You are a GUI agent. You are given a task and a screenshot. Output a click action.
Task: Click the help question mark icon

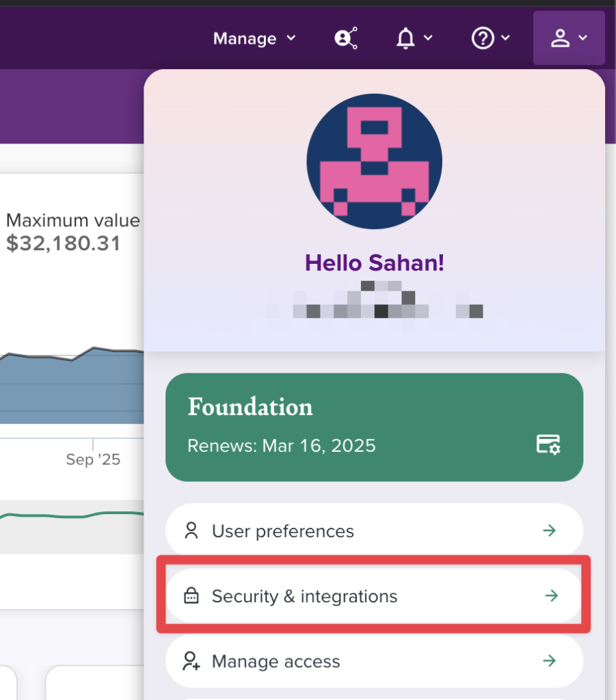point(483,38)
